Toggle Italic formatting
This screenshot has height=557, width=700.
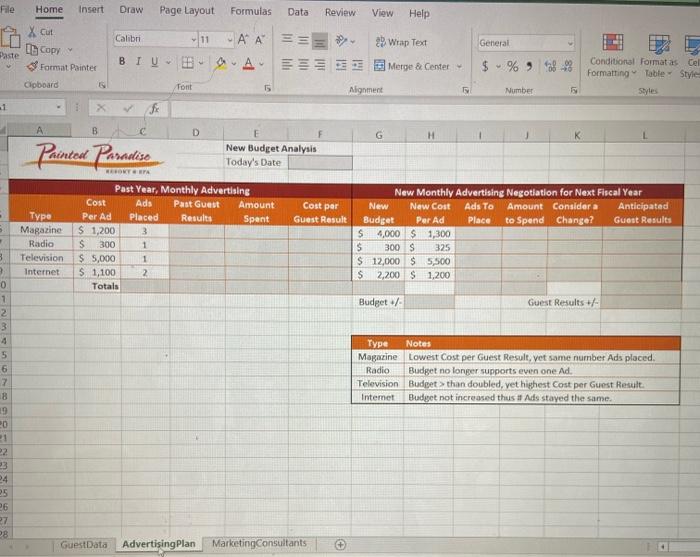click(x=138, y=61)
